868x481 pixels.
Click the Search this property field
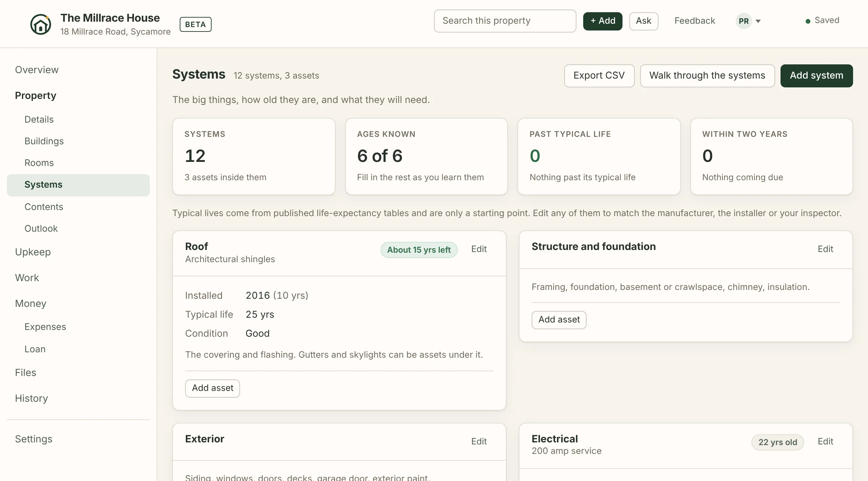tap(505, 21)
